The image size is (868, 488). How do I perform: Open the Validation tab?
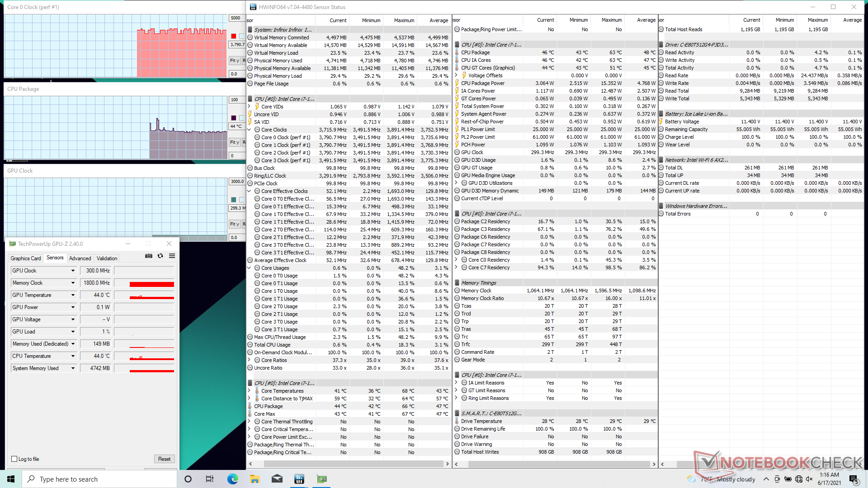click(x=107, y=258)
